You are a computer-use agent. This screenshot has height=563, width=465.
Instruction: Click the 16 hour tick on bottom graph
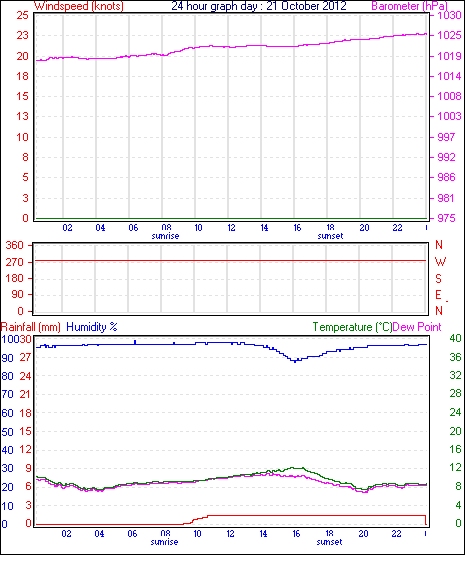[296, 534]
